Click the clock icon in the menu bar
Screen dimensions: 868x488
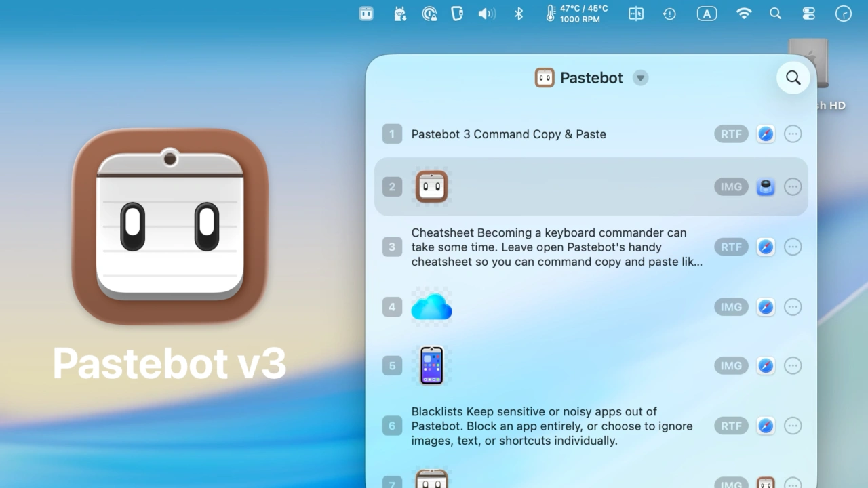coord(844,14)
